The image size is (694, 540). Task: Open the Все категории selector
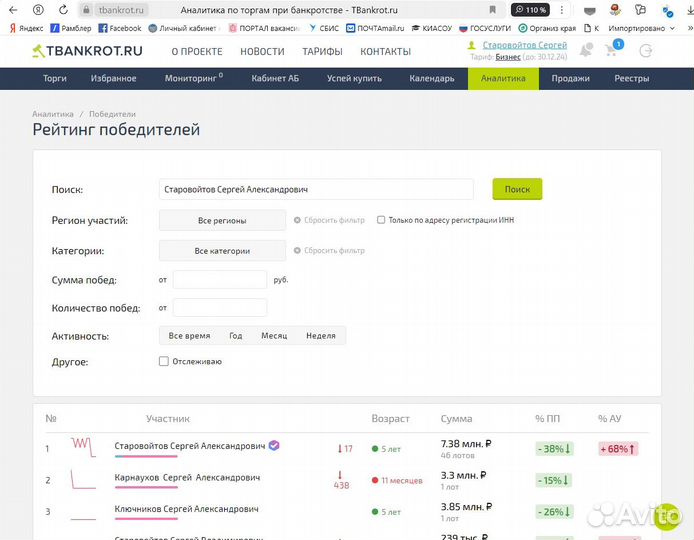coord(222,251)
